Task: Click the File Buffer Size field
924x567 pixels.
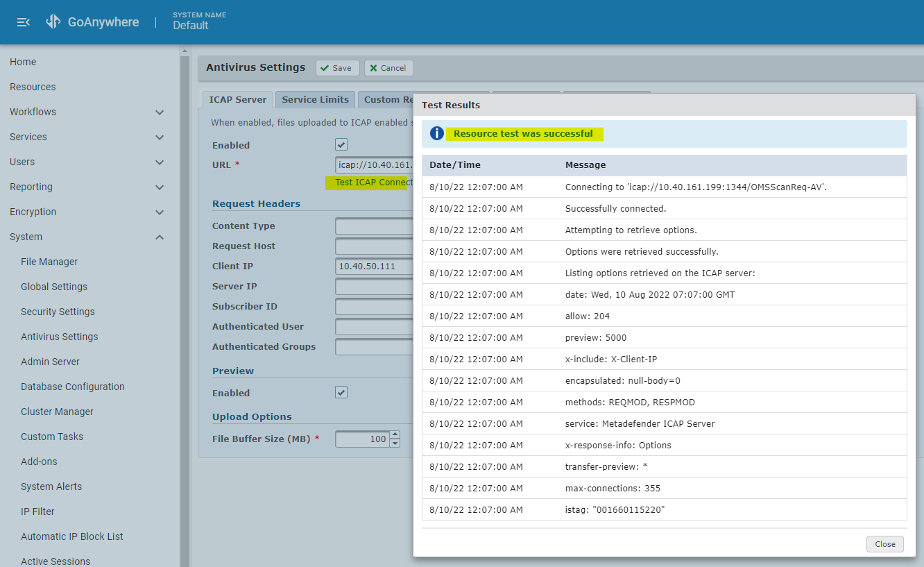Action: [x=362, y=439]
